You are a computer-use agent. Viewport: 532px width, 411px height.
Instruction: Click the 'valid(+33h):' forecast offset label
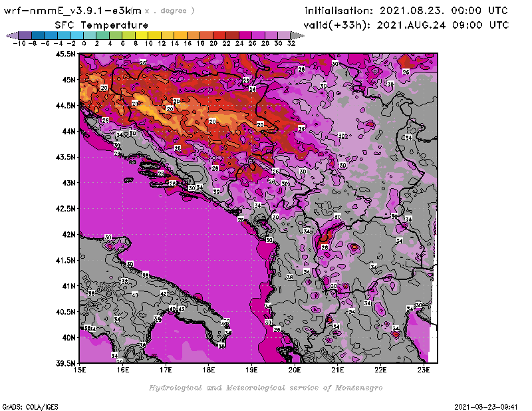337,25
